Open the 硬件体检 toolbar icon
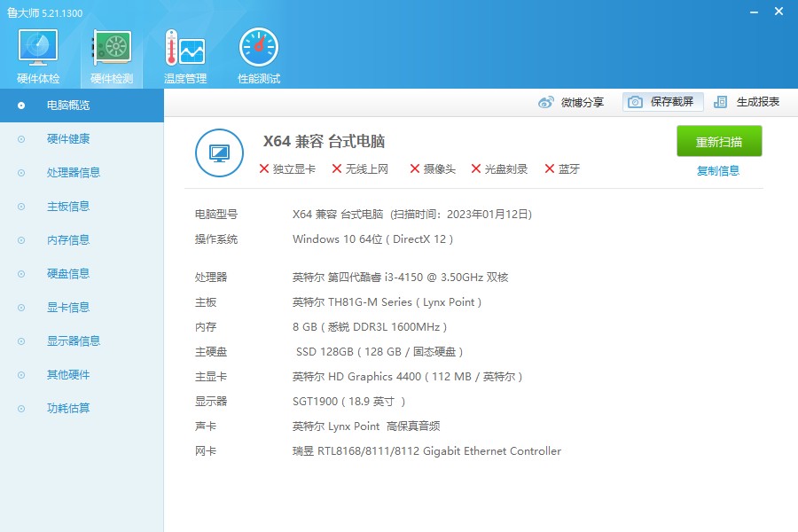Screen dimensions: 798x532 35,51
